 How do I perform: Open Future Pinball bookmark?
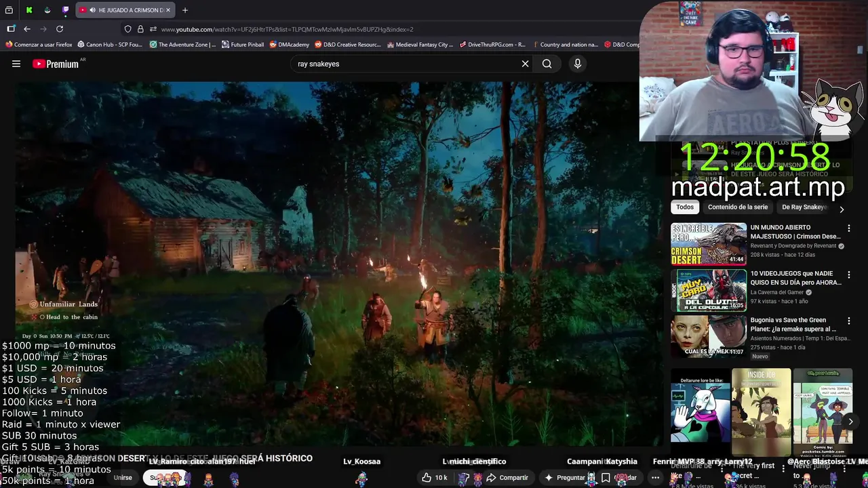(243, 45)
